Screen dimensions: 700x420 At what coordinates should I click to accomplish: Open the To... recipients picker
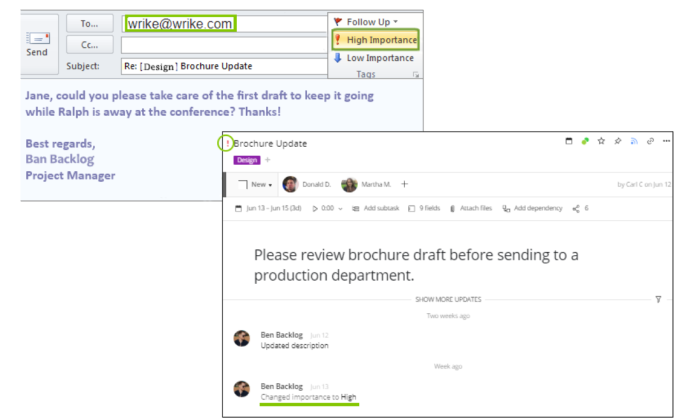[89, 24]
